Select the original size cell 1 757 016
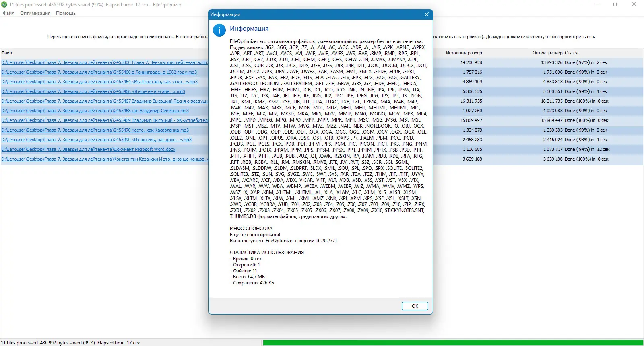Screen dimensions: 644x346 tap(473, 72)
